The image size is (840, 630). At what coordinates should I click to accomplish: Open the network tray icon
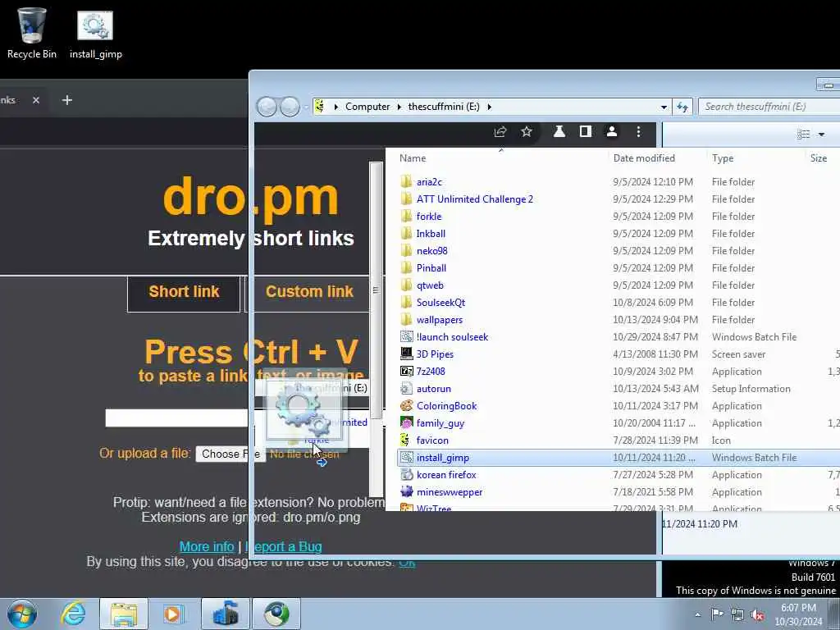[737, 615]
